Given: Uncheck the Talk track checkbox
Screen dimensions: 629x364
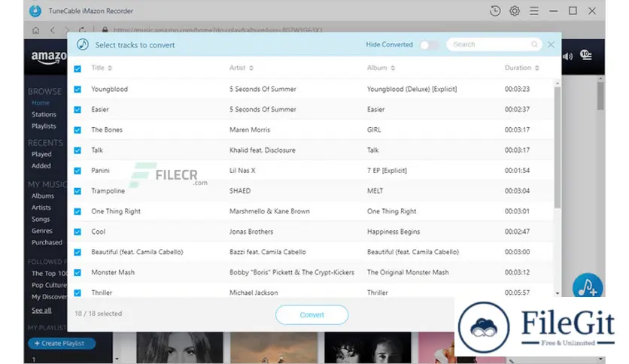Looking at the screenshot, I should pos(77,150).
